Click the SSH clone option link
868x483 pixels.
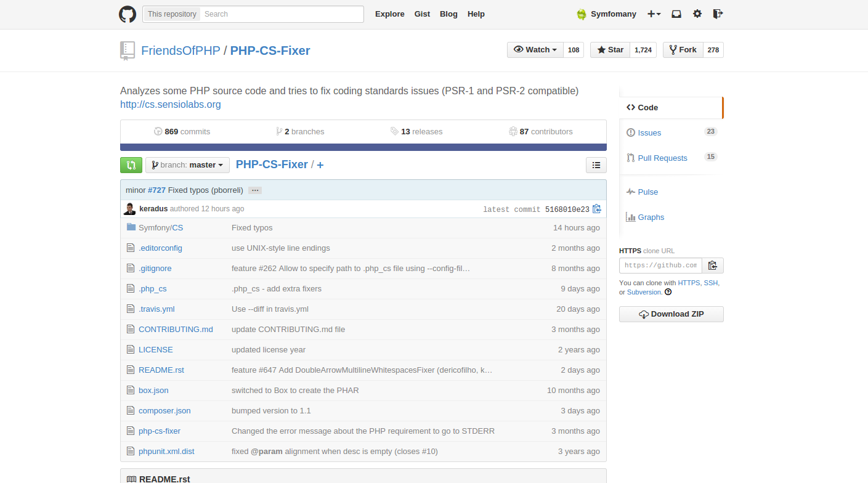click(711, 283)
